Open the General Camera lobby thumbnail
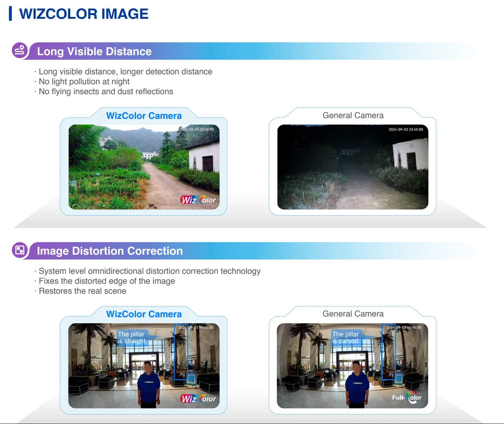504x424 pixels. click(353, 366)
